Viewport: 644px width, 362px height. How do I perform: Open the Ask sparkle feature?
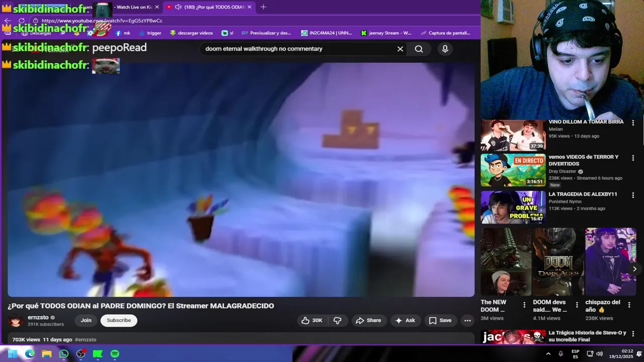[405, 320]
